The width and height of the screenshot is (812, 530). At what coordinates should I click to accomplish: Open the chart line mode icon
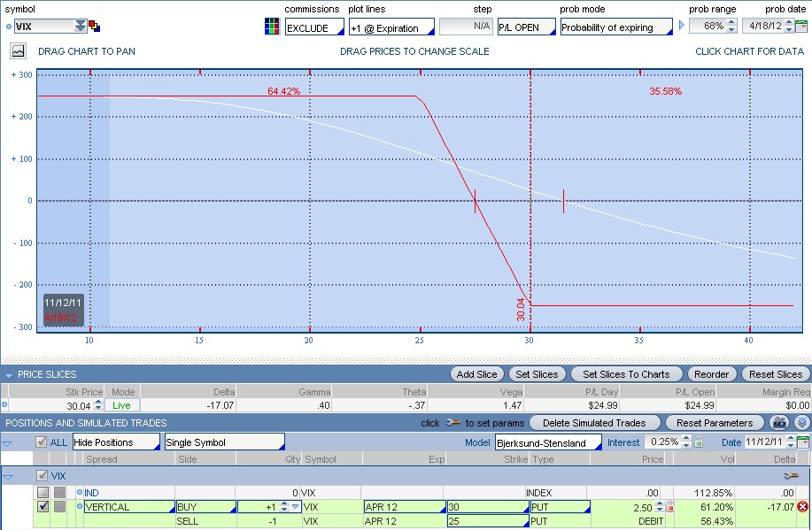coord(18,50)
